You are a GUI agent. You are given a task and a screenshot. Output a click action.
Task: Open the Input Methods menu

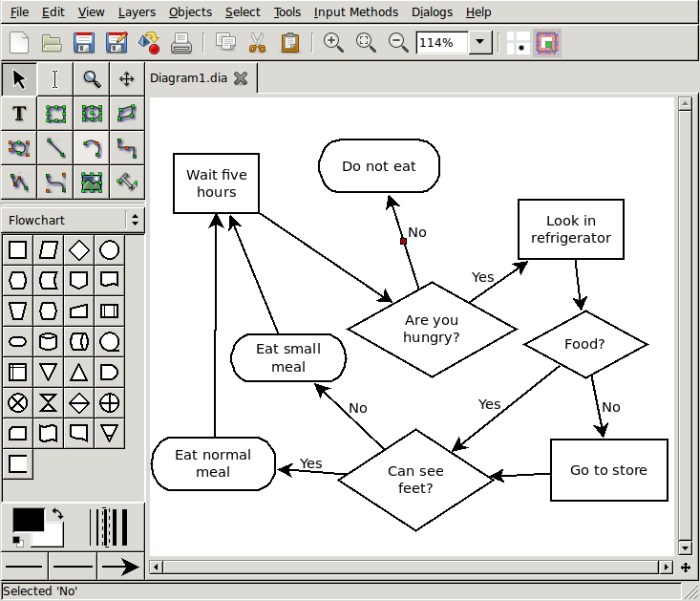[x=355, y=11]
